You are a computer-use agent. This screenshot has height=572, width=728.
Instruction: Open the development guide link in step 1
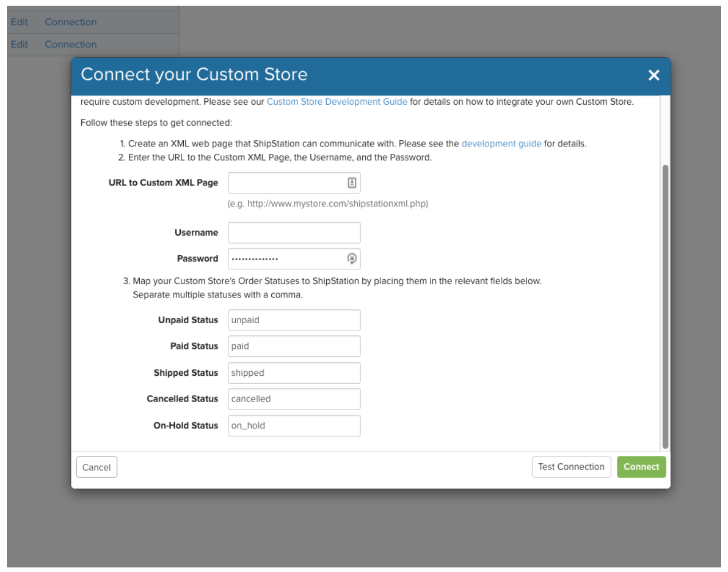[x=501, y=144]
